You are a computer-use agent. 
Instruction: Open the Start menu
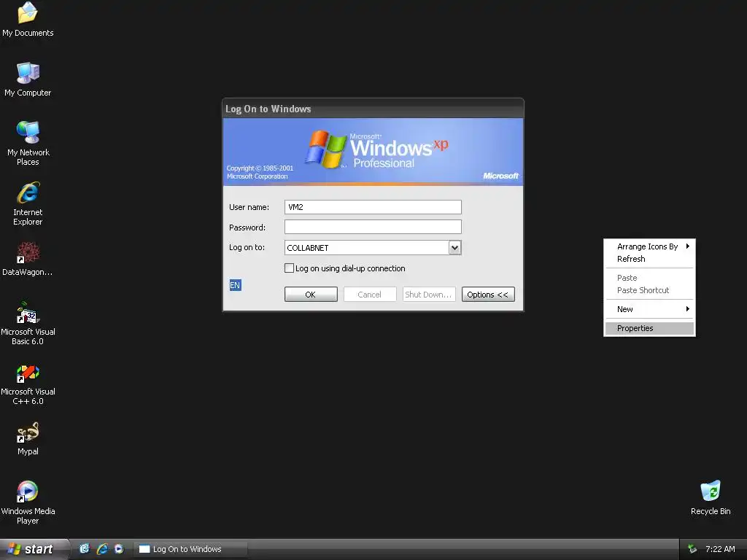point(34,549)
